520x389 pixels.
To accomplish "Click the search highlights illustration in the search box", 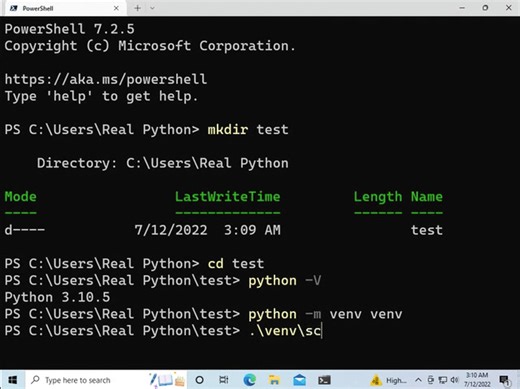I will click(168, 380).
